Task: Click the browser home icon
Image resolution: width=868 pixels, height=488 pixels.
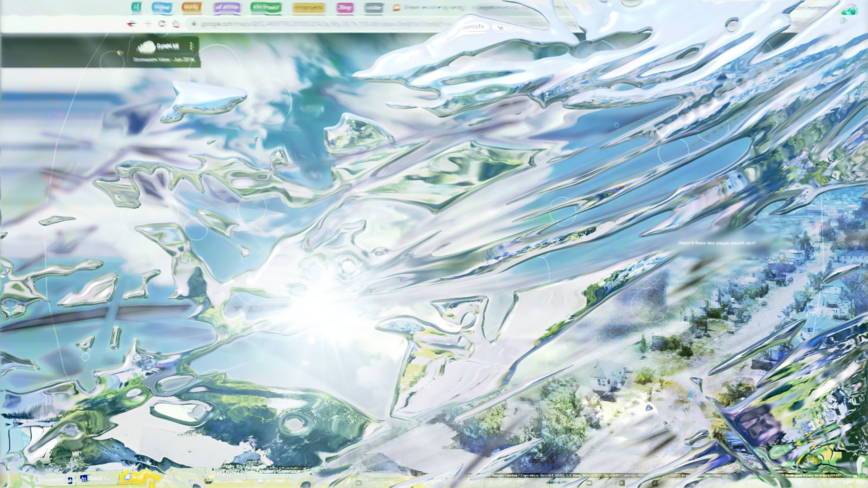Action: pos(176,24)
